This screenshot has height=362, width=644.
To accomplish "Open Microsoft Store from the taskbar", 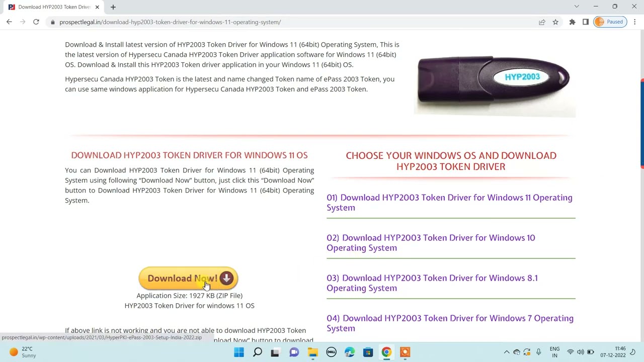I will click(368, 352).
